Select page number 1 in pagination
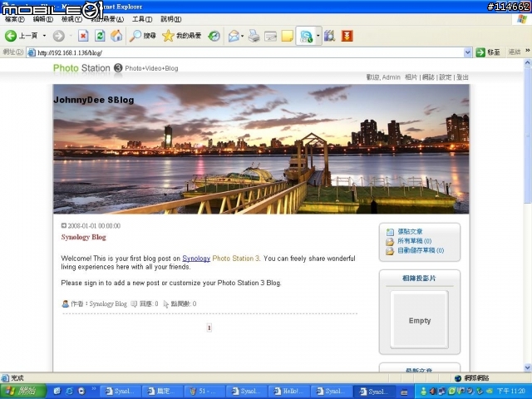Viewport: 532px width, 399px height. (209, 328)
